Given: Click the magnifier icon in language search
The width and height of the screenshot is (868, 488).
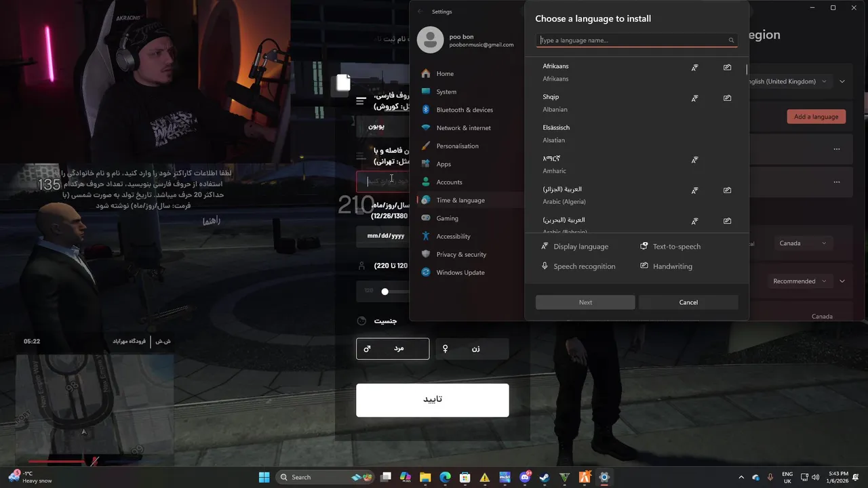Looking at the screenshot, I should click(731, 41).
